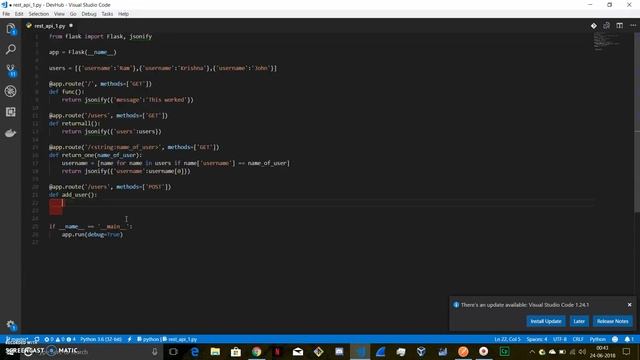Open the Extensions view in the activity bar

pos(11,112)
